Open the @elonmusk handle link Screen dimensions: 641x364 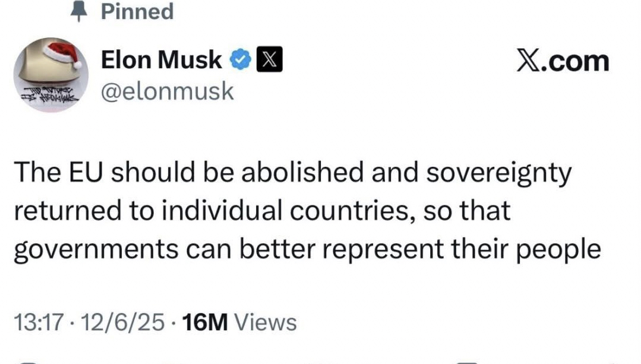168,91
